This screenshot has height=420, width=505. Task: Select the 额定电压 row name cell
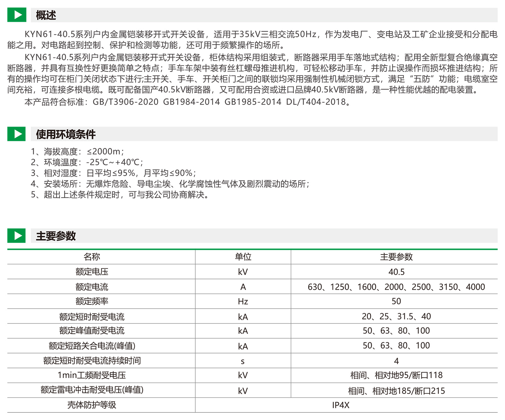click(x=92, y=272)
